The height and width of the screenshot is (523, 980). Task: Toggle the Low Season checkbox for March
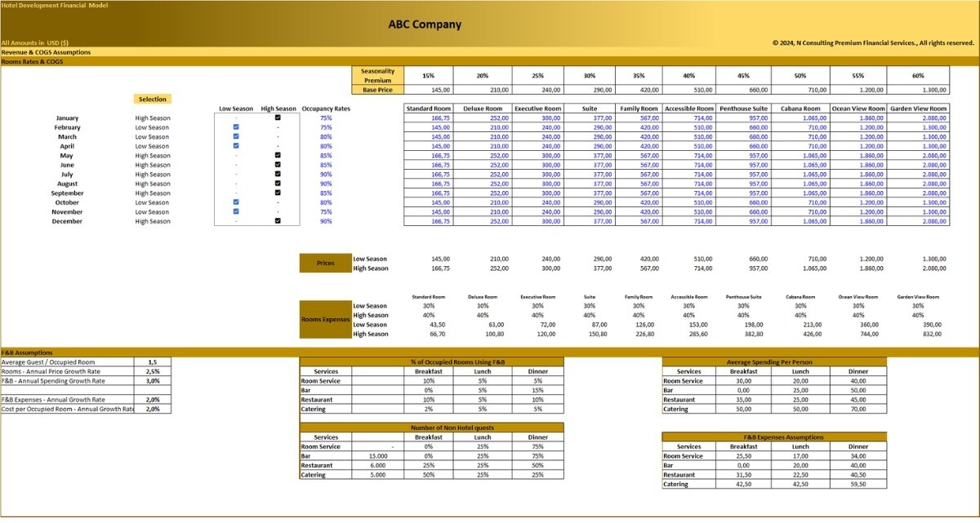[236, 136]
